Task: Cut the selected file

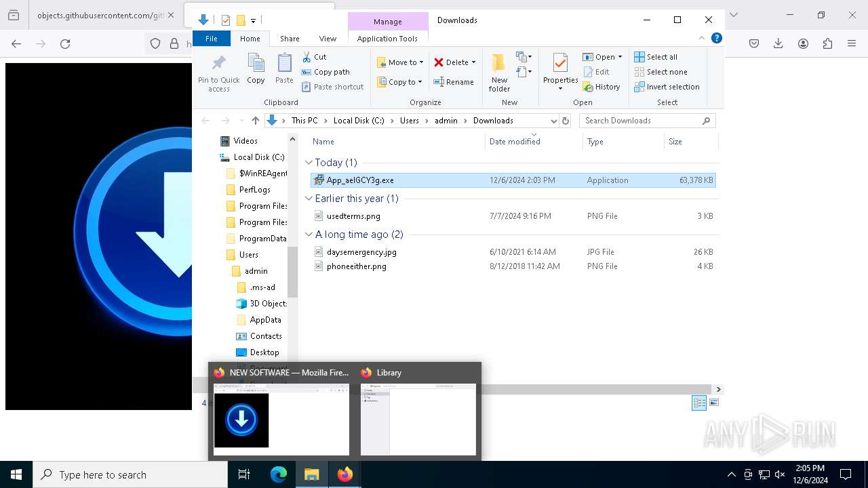Action: pos(314,57)
